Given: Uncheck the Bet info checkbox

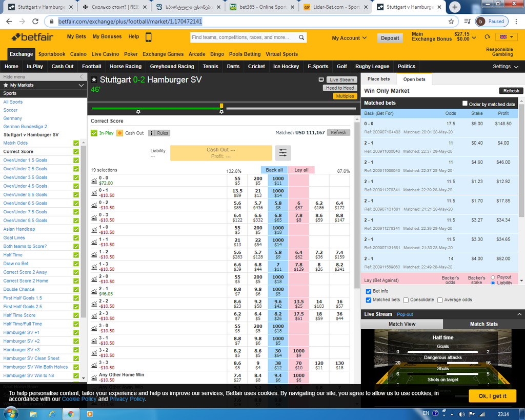Looking at the screenshot, I should (x=368, y=291).
